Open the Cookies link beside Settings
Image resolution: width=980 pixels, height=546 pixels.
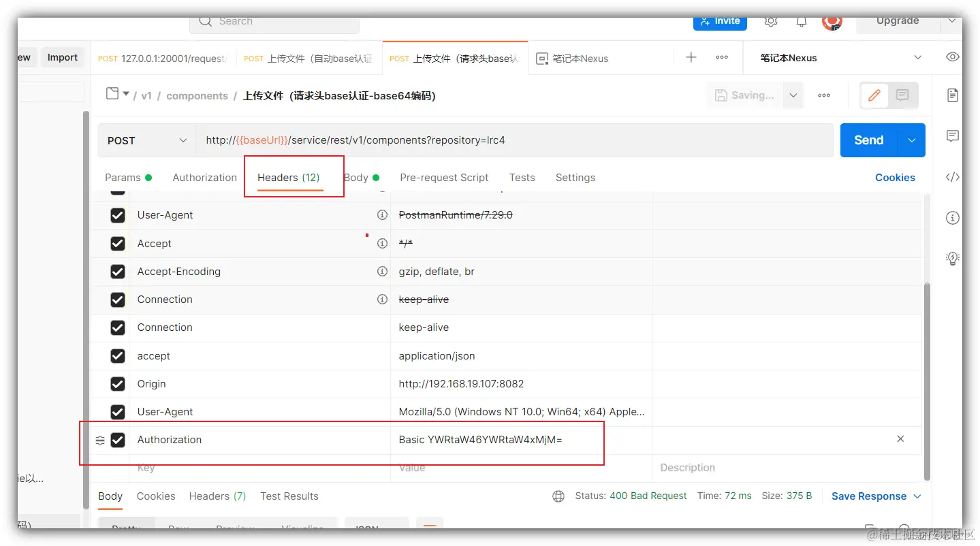point(895,178)
